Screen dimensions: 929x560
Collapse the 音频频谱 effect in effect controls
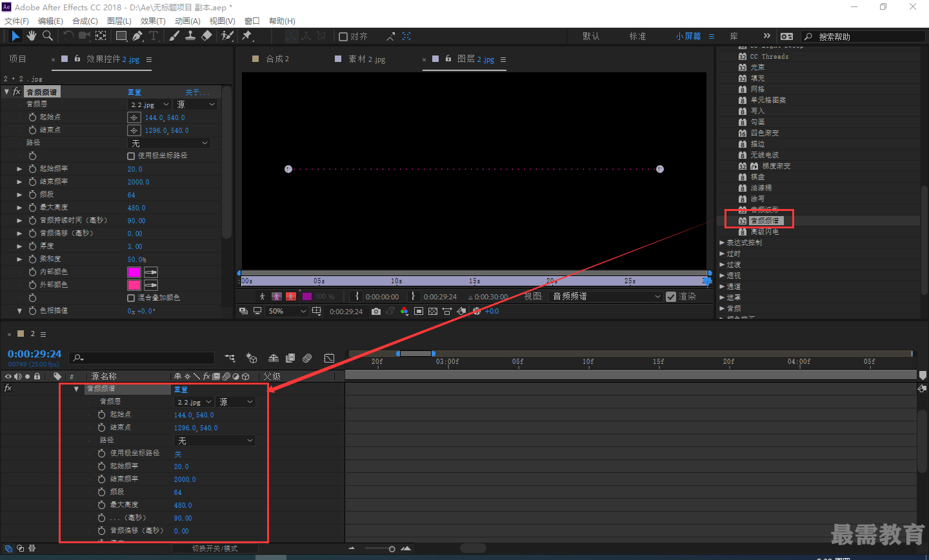pos(6,92)
